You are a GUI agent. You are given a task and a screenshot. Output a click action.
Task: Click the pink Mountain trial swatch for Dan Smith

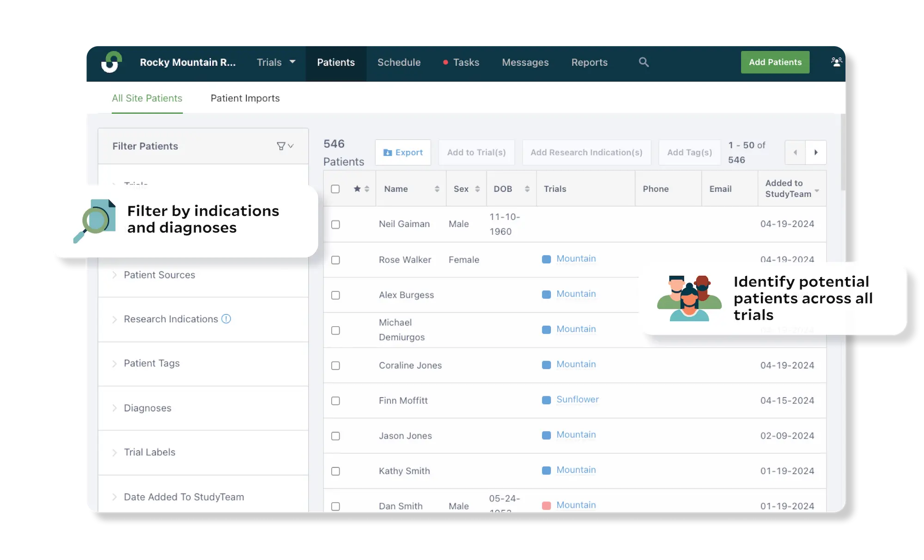tap(546, 505)
